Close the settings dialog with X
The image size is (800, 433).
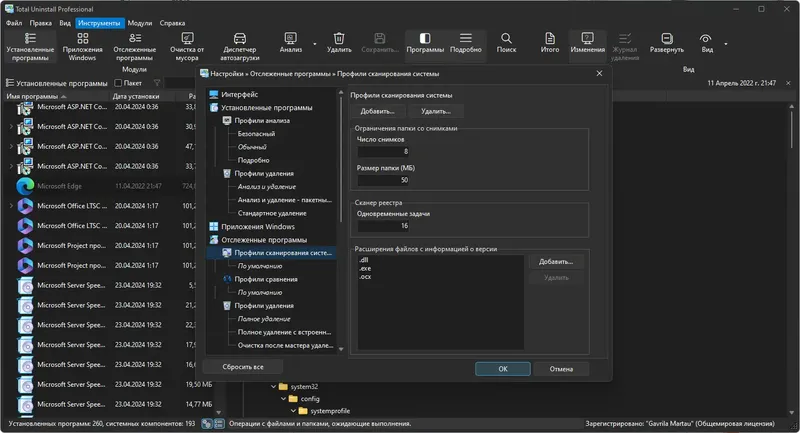click(599, 73)
